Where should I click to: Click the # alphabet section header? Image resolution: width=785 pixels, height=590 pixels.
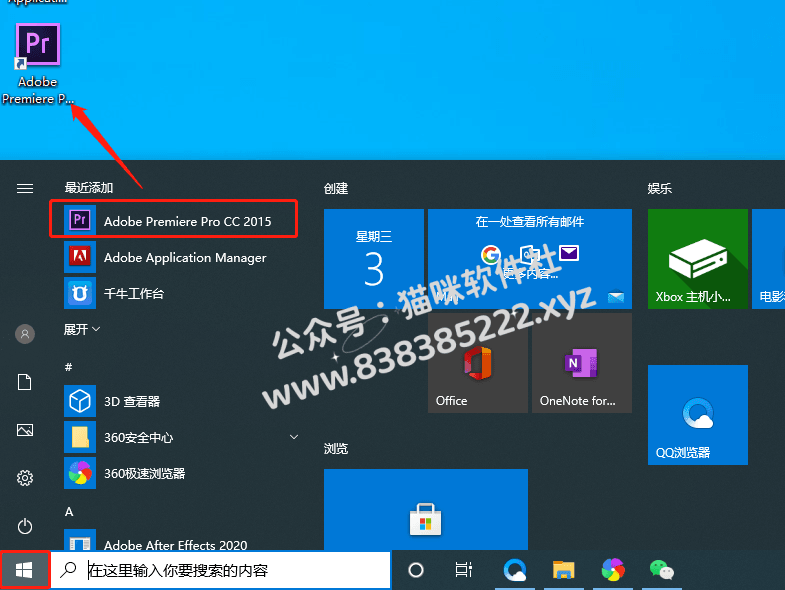(x=69, y=367)
